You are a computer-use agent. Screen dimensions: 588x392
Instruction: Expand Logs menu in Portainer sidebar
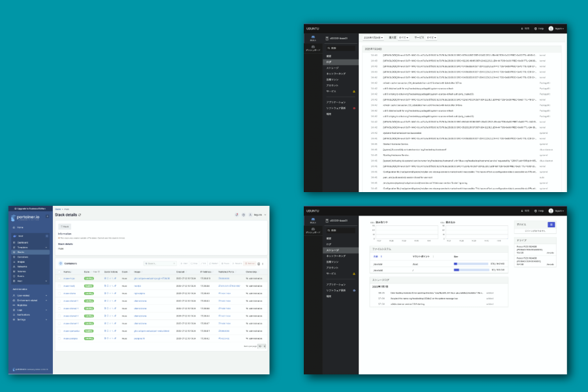46,310
